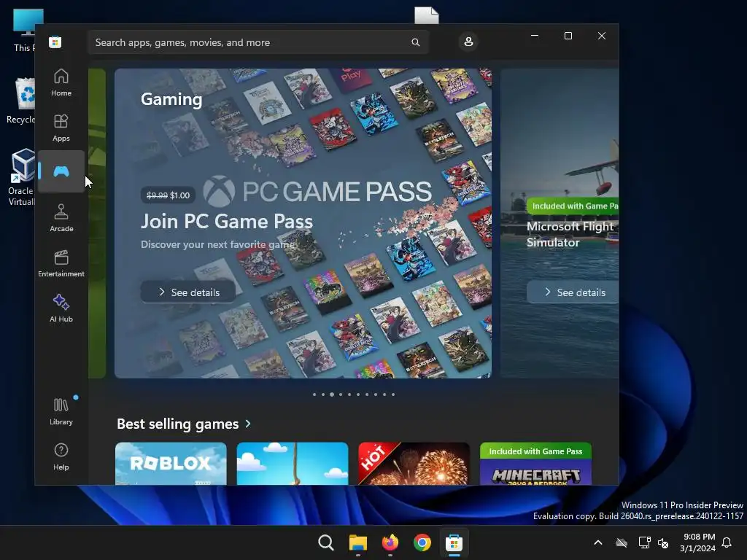The image size is (747, 560).
Task: Show hidden tray icons chevron
Action: click(x=598, y=542)
